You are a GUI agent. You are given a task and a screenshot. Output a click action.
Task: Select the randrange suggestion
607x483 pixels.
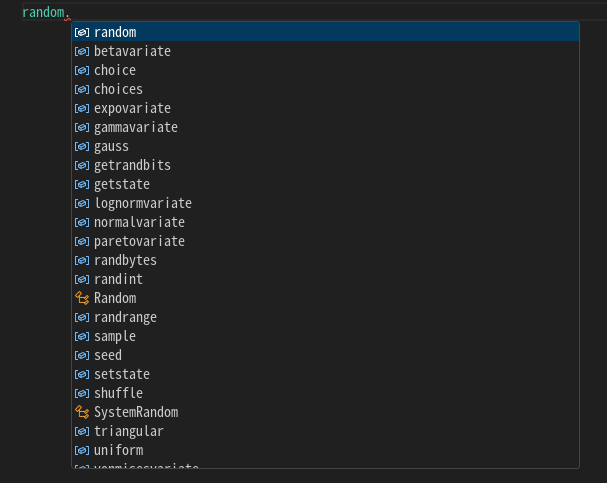click(x=125, y=317)
